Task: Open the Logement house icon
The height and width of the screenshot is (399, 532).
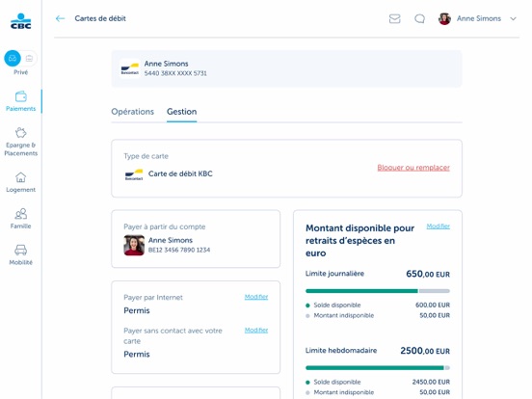Action: (20, 177)
